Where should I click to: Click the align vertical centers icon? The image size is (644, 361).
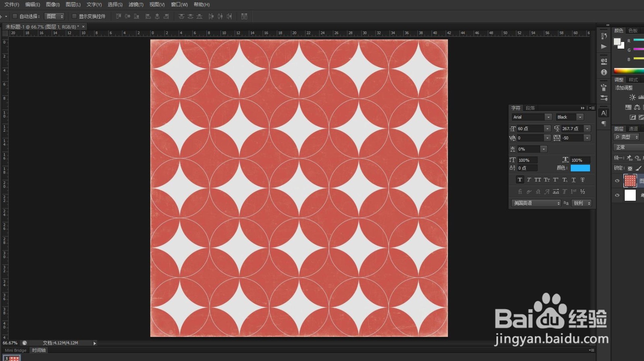[x=128, y=16]
